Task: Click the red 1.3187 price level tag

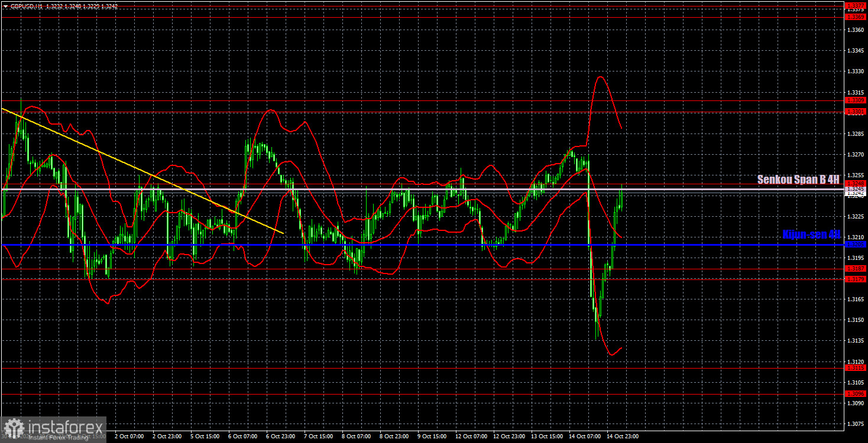Action: point(856,268)
